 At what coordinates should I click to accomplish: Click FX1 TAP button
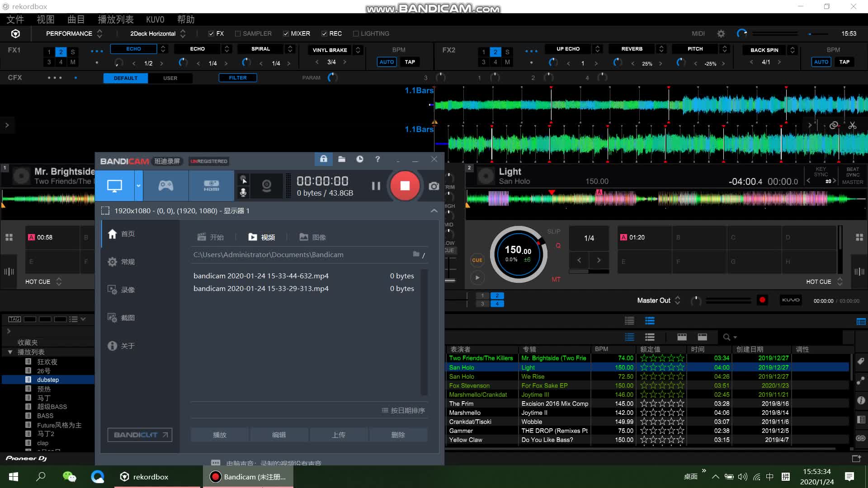[410, 62]
